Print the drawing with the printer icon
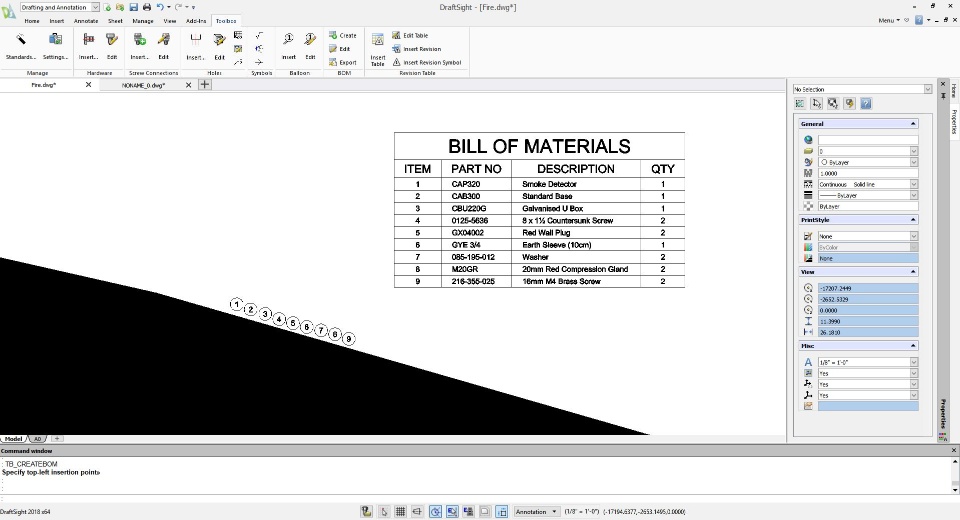Viewport: 960px width, 520px height. coord(147,7)
